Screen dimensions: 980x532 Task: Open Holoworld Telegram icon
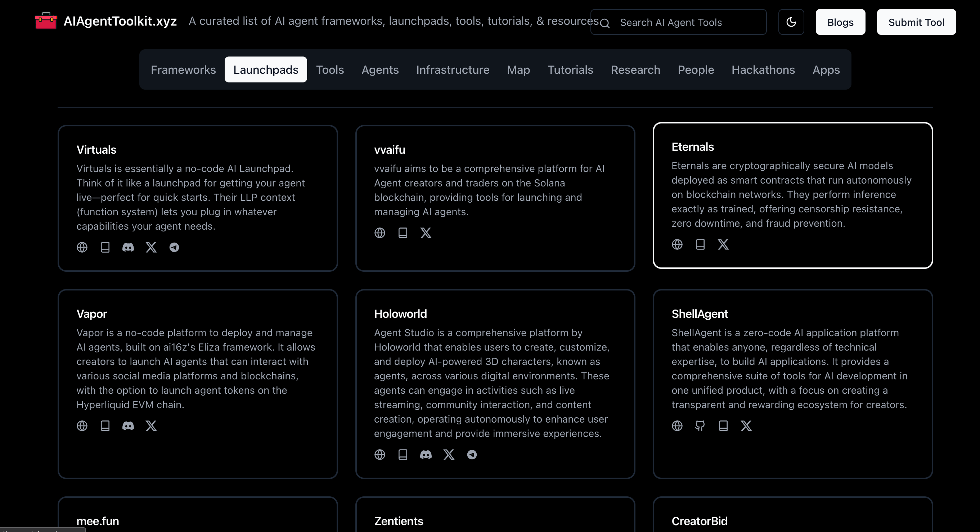(472, 454)
